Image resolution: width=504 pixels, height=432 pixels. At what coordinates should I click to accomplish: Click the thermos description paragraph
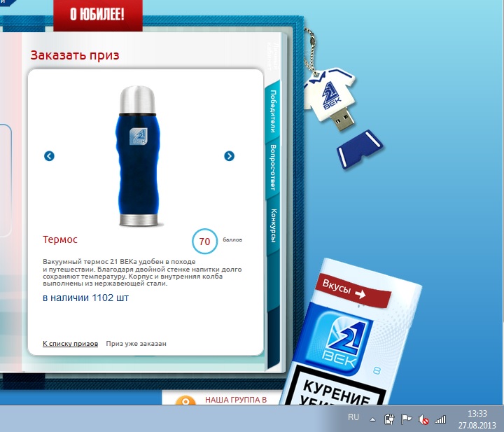click(x=142, y=272)
